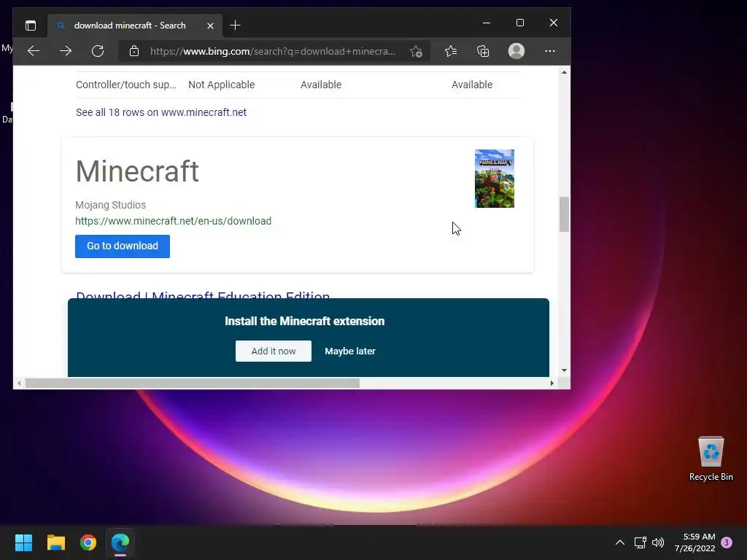Open the volume speaker tray icon
This screenshot has width=747, height=560.
658,542
